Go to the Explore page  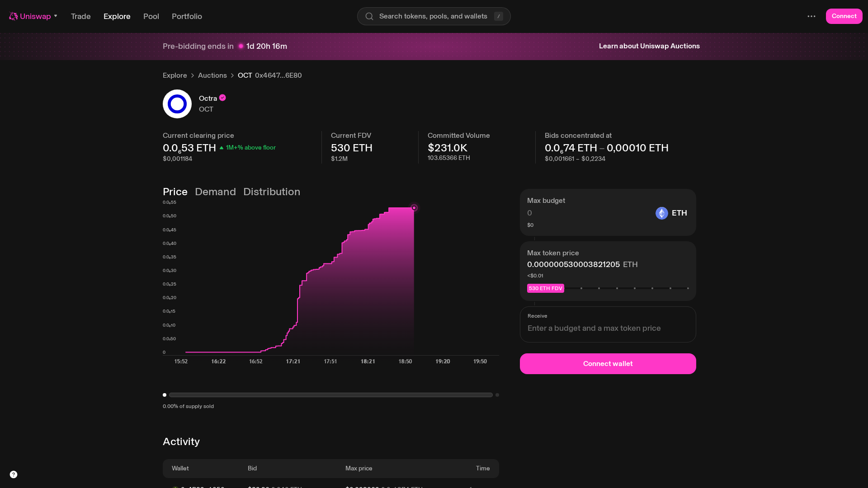[117, 16]
